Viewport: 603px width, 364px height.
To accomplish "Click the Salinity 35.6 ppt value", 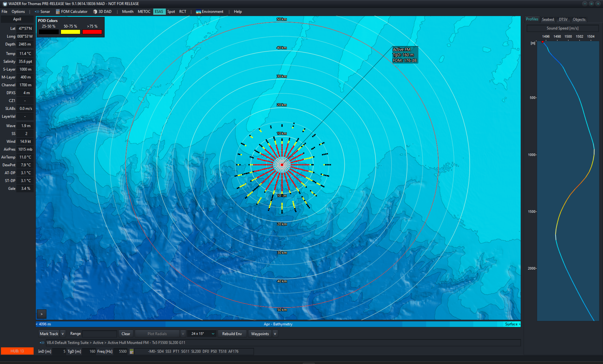I will coord(25,61).
